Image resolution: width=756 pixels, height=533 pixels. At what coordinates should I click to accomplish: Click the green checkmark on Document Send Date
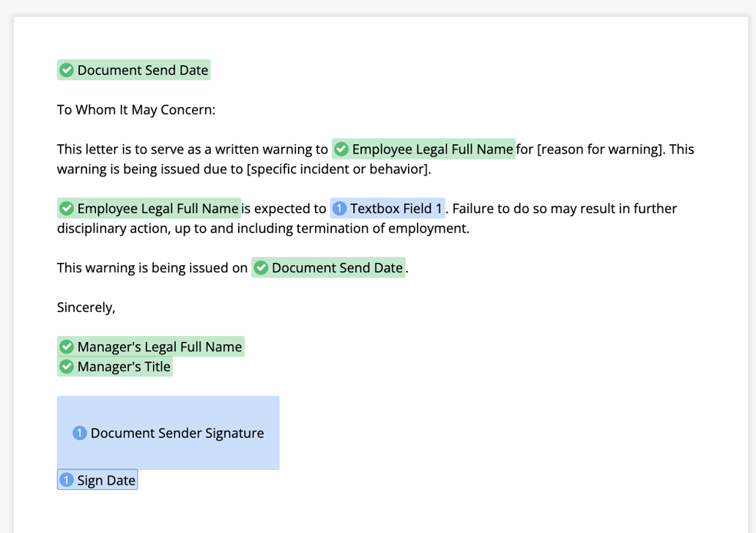[x=67, y=70]
